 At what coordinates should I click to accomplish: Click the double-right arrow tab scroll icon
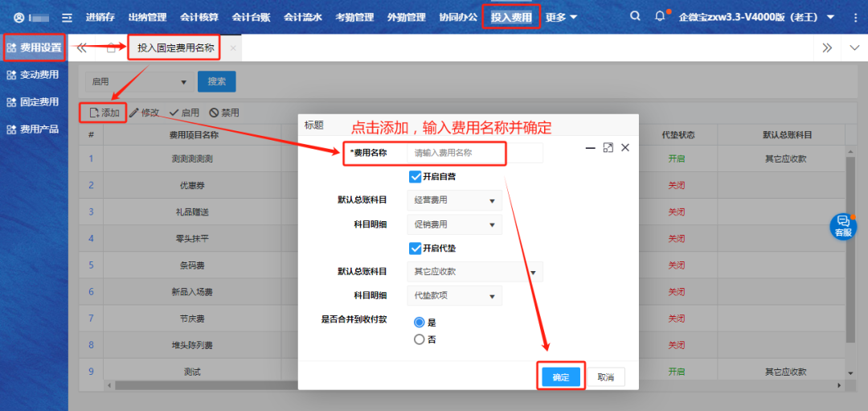coord(827,48)
